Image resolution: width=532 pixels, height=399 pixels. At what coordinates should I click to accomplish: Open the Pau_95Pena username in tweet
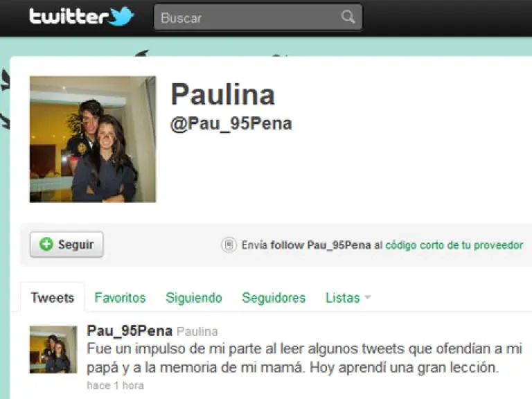point(130,331)
